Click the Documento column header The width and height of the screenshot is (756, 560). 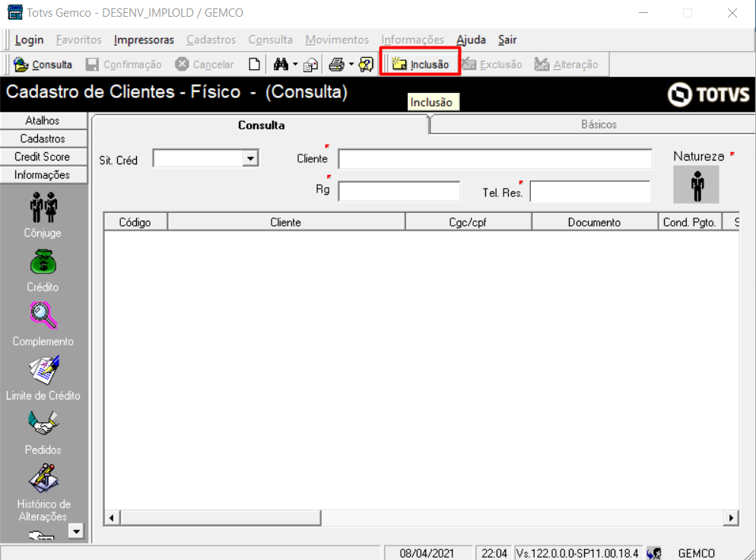tap(595, 222)
